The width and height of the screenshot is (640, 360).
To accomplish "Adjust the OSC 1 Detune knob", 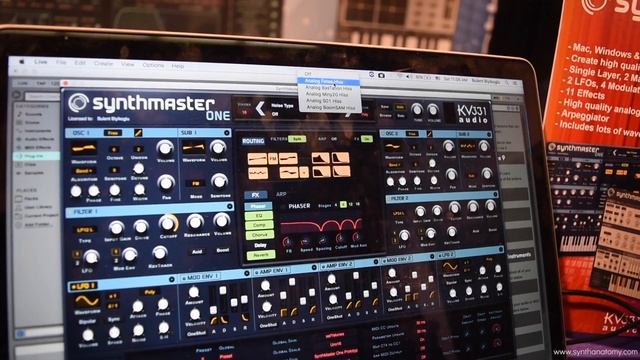I will click(x=139, y=169).
